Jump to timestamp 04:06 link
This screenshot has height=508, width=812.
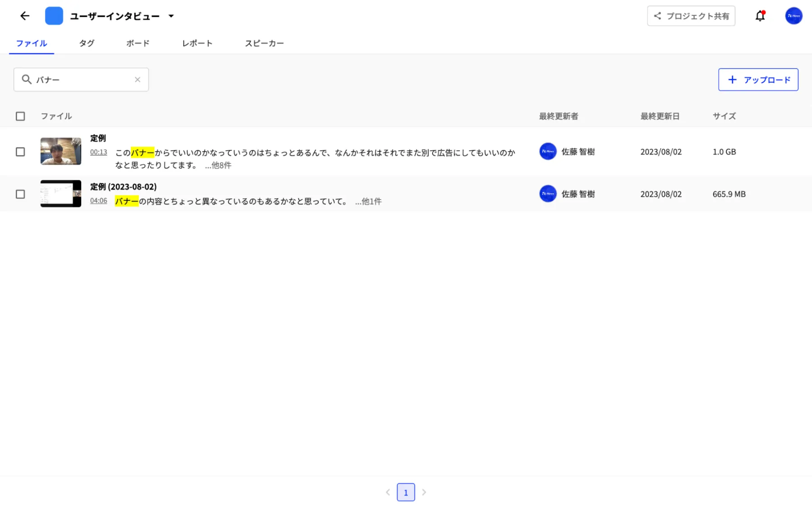[x=98, y=201]
